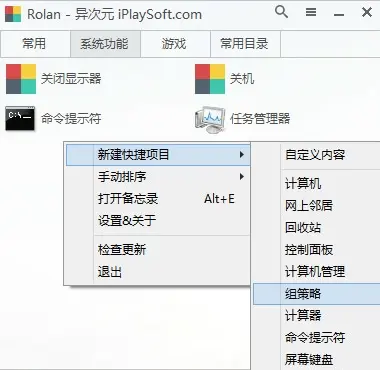
Task: Pick highlighted 组策略 submenu entry
Action: tap(317, 294)
